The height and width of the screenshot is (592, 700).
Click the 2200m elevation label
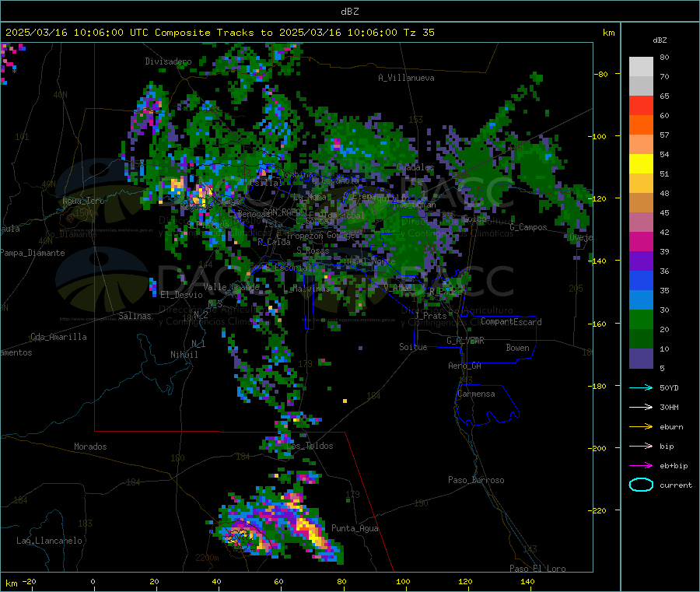pyautogui.click(x=207, y=558)
